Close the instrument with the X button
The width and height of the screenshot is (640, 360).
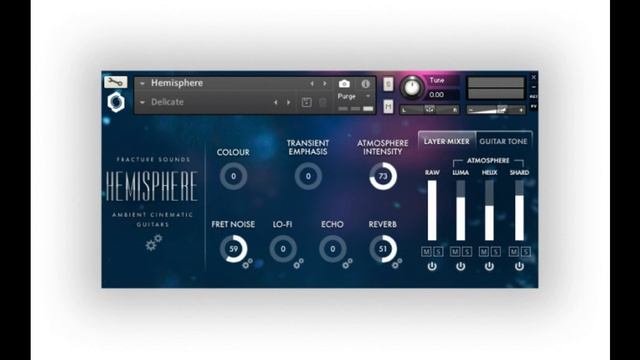533,77
